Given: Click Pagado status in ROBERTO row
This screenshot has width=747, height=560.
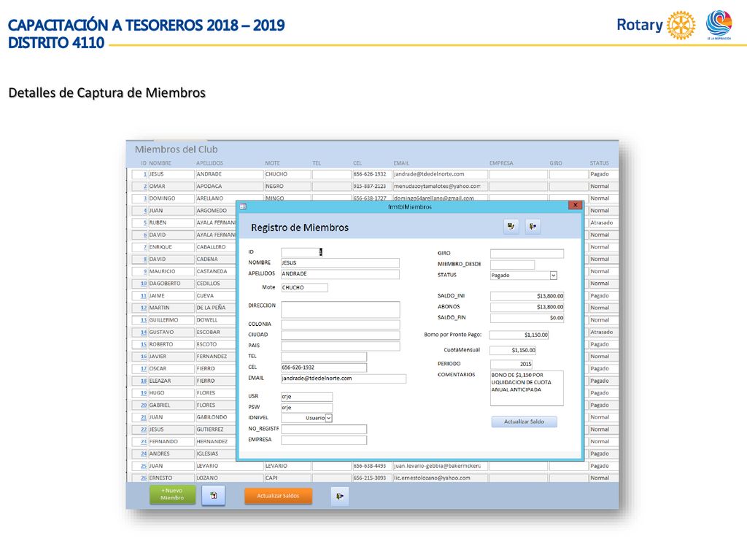Looking at the screenshot, I should 603,344.
